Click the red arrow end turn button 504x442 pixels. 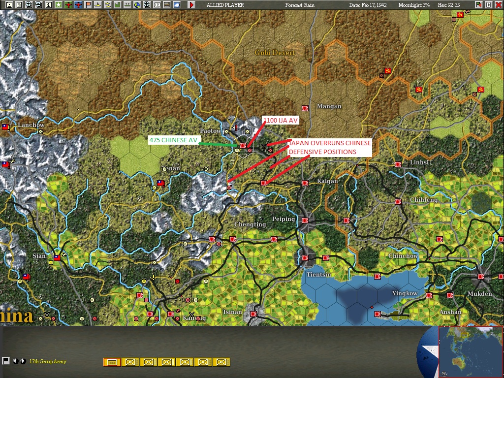191,5
